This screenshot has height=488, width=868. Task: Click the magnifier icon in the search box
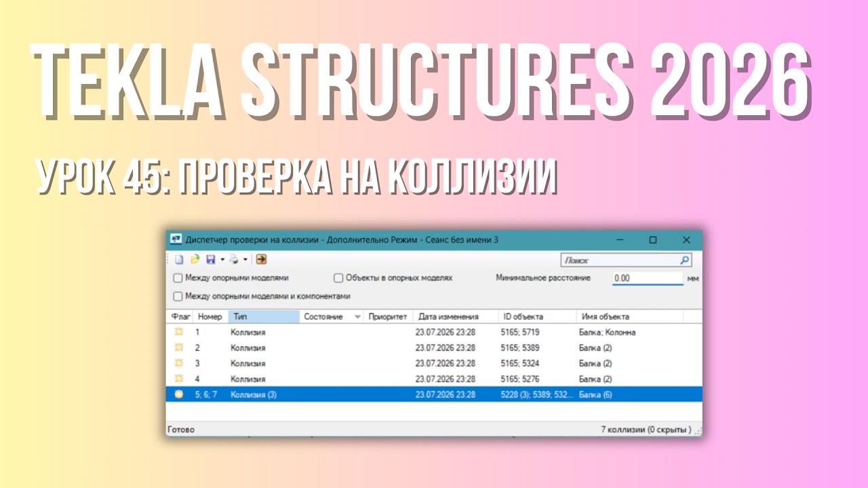684,260
